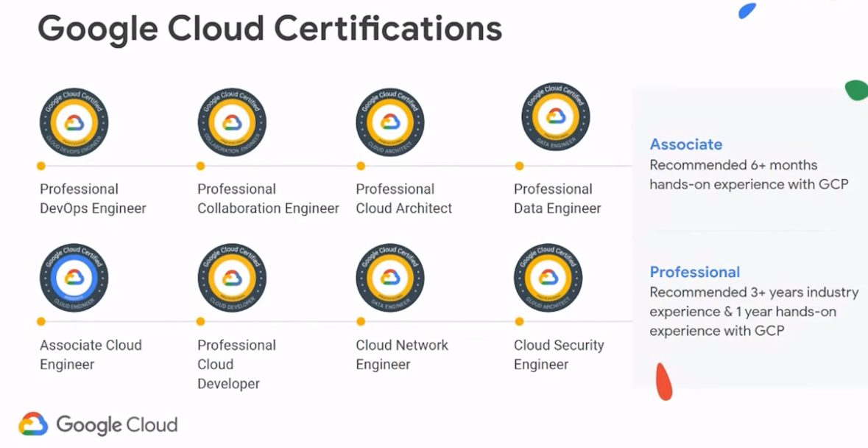Click the Google Cloud logo icon
This screenshot has width=868, height=448.
(x=33, y=424)
